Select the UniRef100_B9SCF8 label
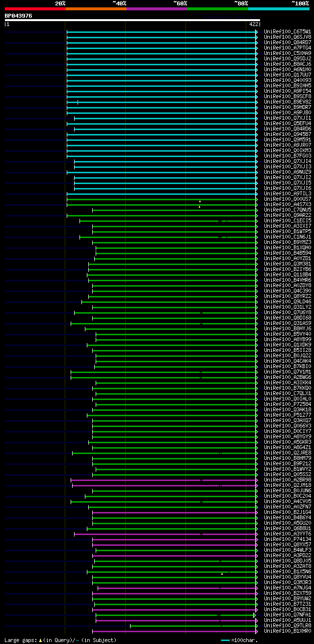This screenshot has width=314, height=644. [288, 96]
